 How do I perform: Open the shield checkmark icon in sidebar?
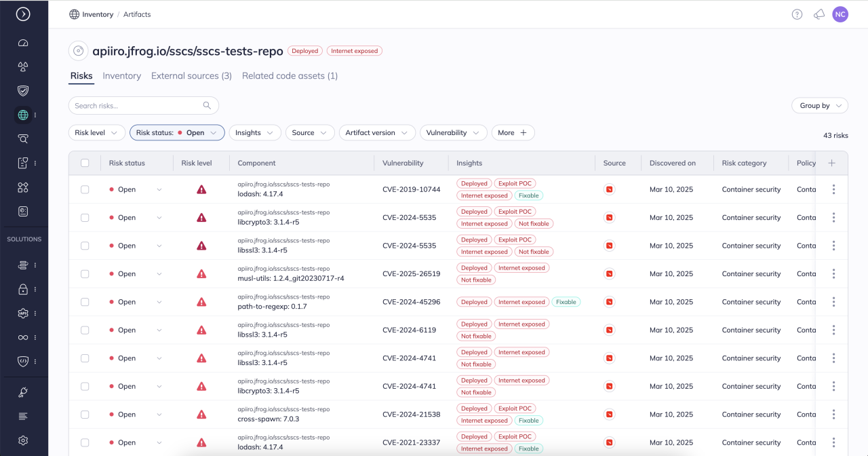(23, 90)
